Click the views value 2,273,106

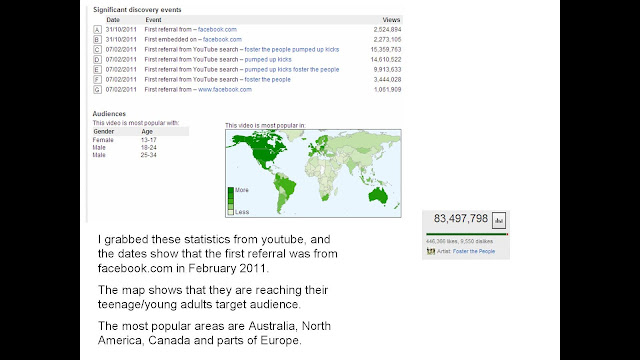387,40
